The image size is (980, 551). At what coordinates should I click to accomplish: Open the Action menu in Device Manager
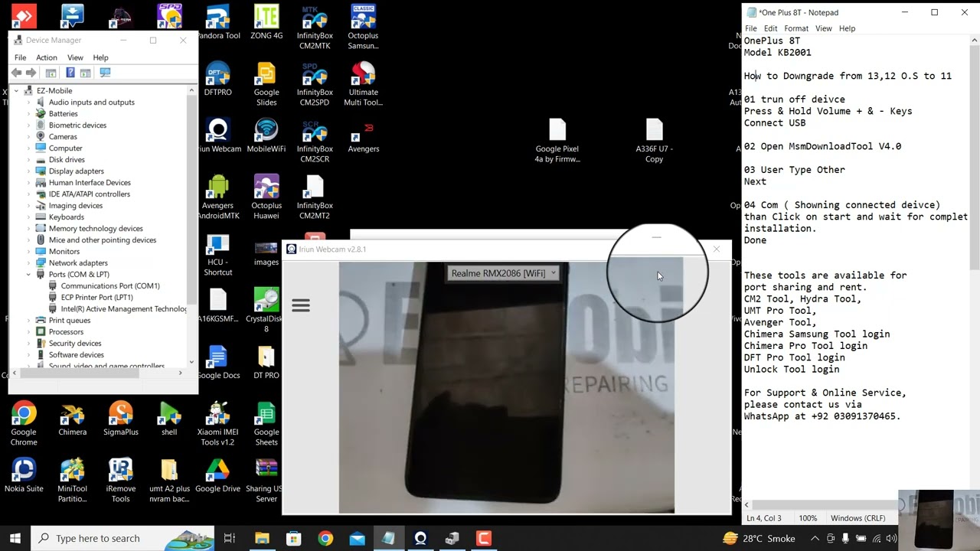(x=46, y=57)
